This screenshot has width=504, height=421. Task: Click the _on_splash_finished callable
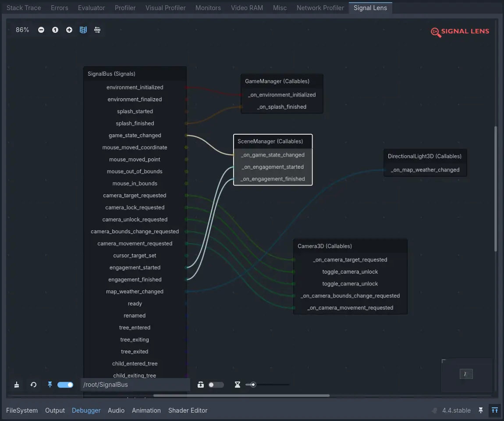[x=282, y=107]
